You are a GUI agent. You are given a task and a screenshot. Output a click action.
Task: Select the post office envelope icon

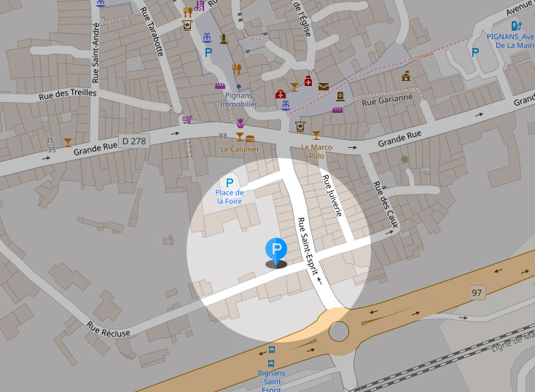tap(324, 87)
